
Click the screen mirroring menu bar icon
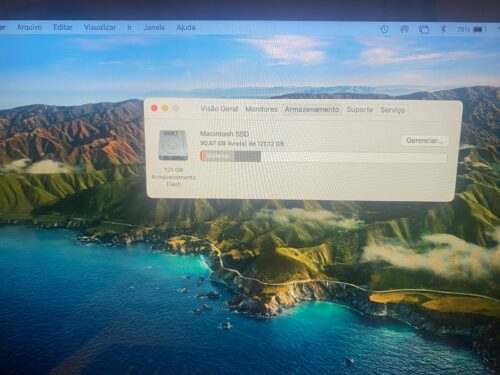[x=424, y=29]
